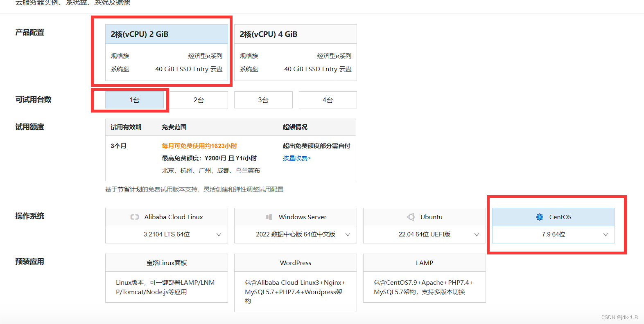This screenshot has width=644, height=324.
Task: Select CentOS operating system
Action: click(x=553, y=217)
